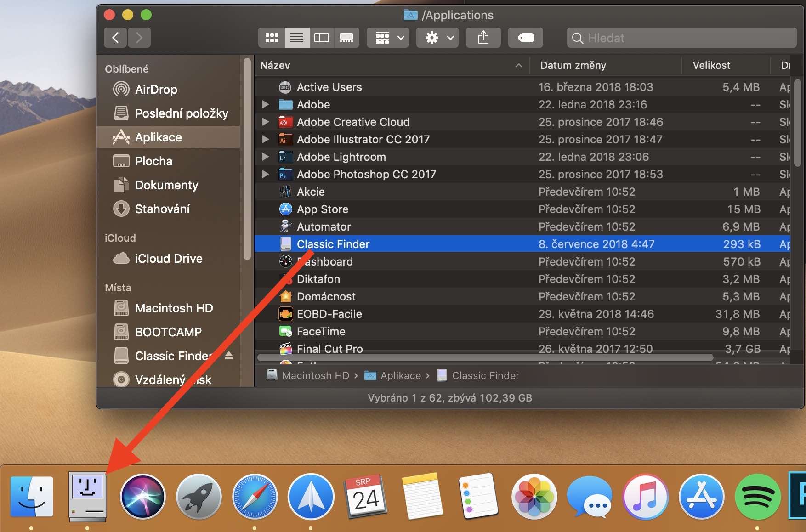Launch Classic Finder from the Dock
This screenshot has height=532, width=806.
click(87, 497)
